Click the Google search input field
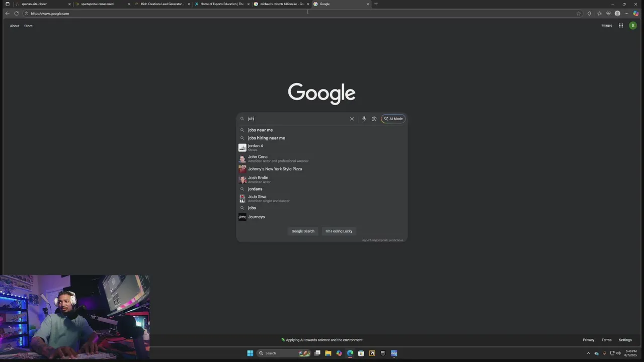The width and height of the screenshot is (644, 362). (297, 119)
